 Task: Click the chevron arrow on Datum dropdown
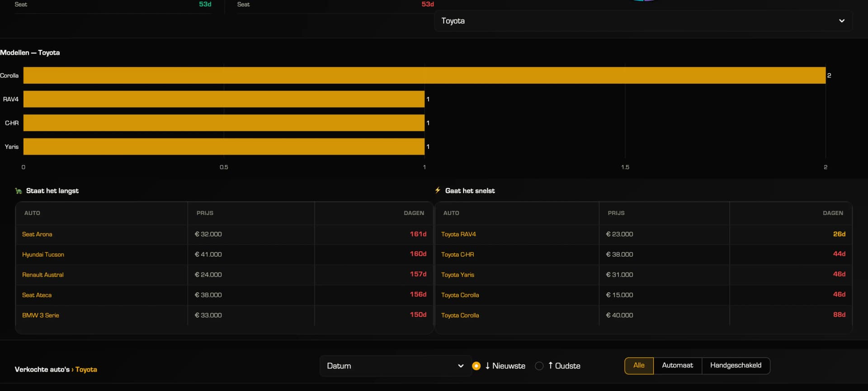pos(460,366)
